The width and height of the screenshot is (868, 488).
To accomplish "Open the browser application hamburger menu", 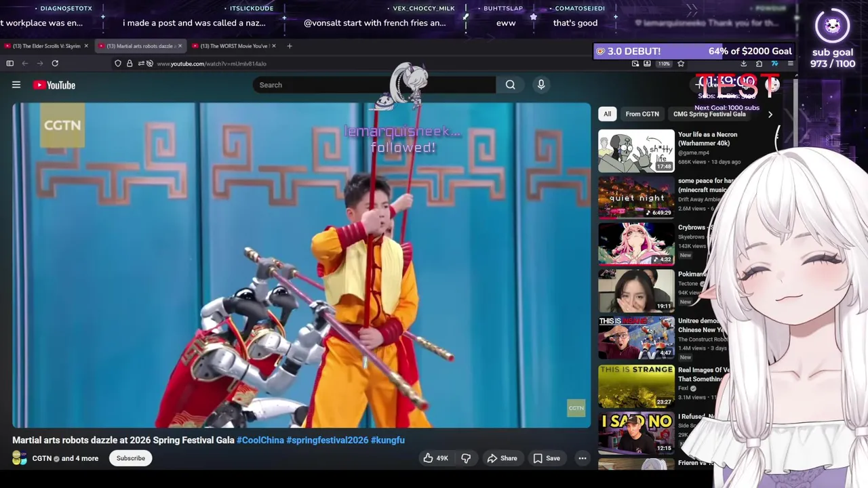I will point(791,64).
